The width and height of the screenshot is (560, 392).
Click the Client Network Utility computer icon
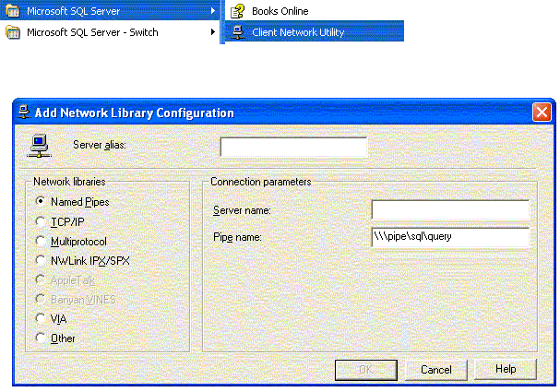238,32
